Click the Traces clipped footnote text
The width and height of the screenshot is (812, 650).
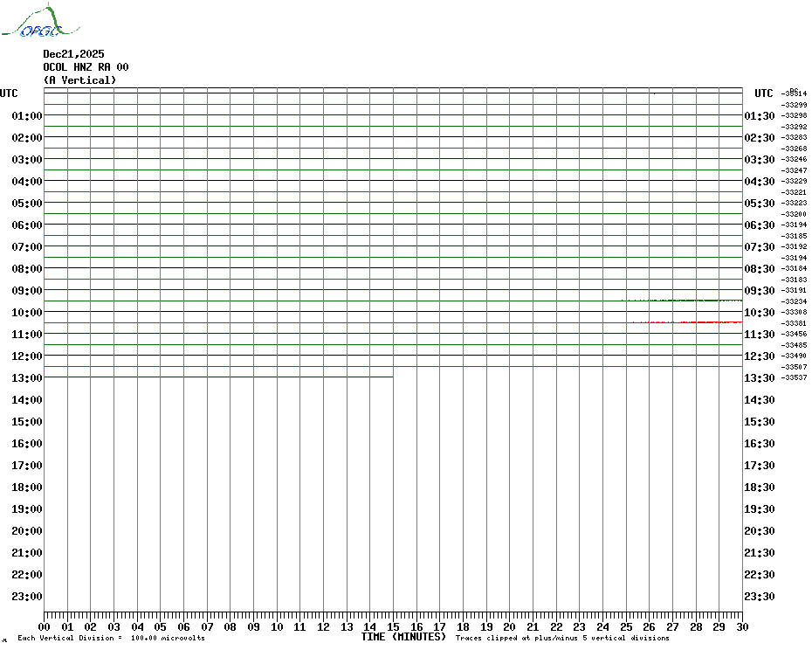click(562, 638)
